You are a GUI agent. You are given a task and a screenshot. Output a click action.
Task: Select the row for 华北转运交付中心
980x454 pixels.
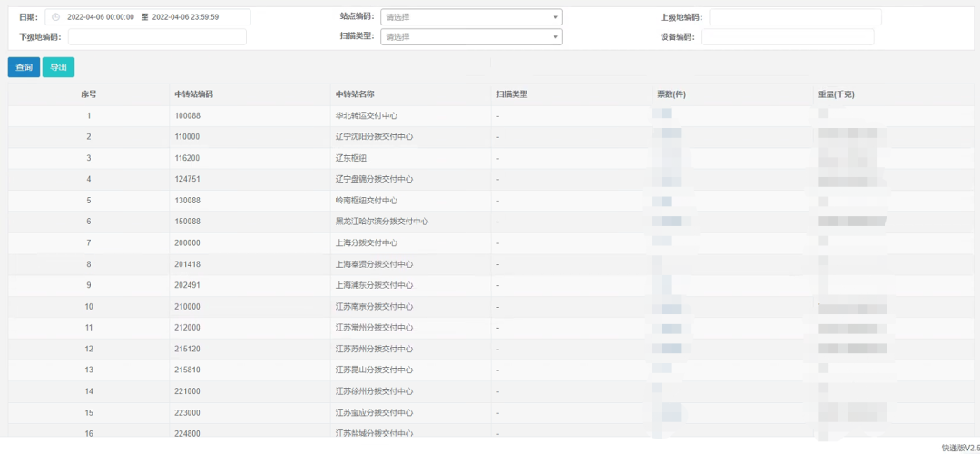pyautogui.click(x=491, y=115)
